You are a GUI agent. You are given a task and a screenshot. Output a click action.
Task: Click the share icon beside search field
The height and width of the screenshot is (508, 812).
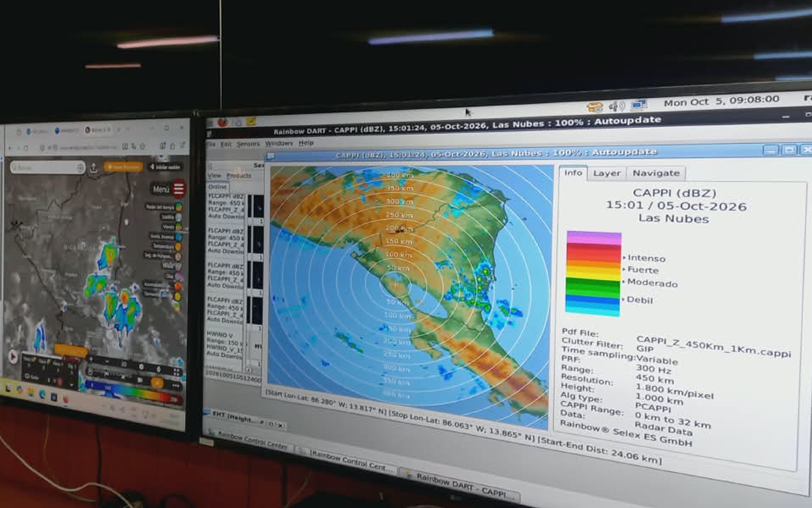(94, 168)
